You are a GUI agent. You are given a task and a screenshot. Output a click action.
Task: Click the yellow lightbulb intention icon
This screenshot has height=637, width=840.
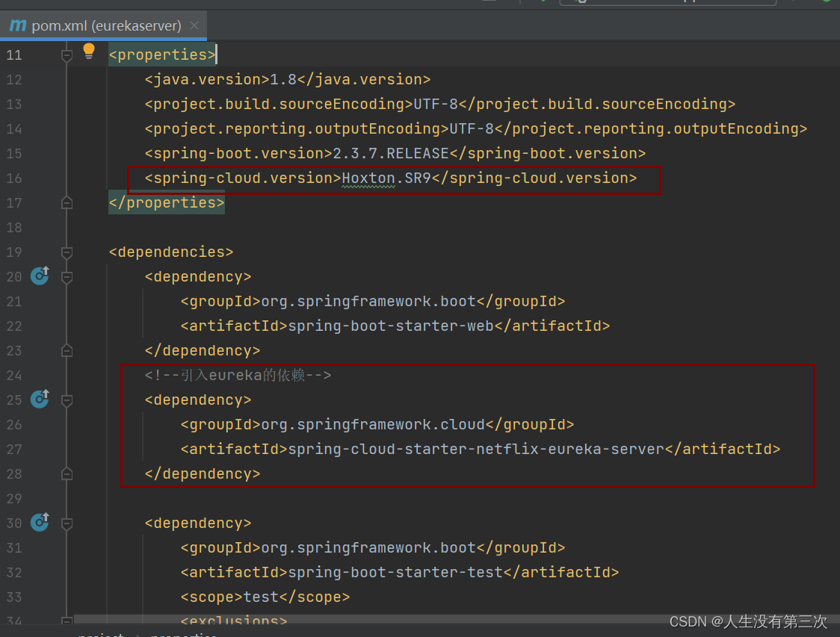(x=89, y=52)
